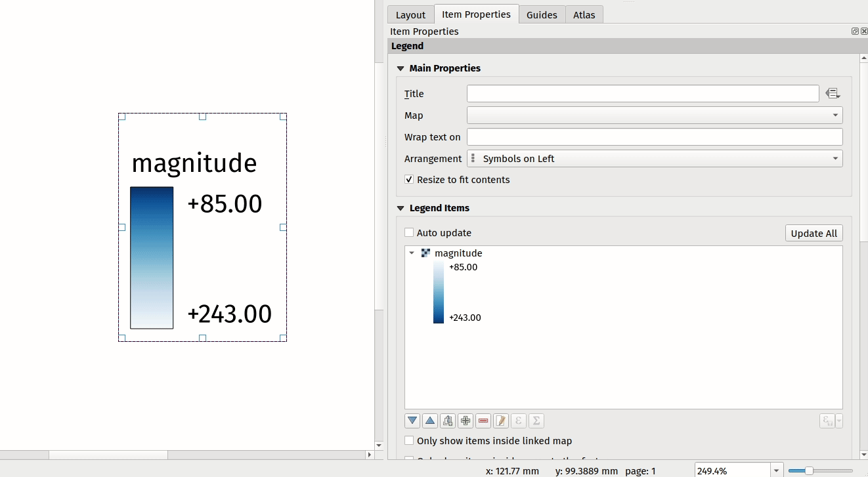This screenshot has width=868, height=477.
Task: Select the magnitude layer in legend tree
Action: tap(458, 253)
